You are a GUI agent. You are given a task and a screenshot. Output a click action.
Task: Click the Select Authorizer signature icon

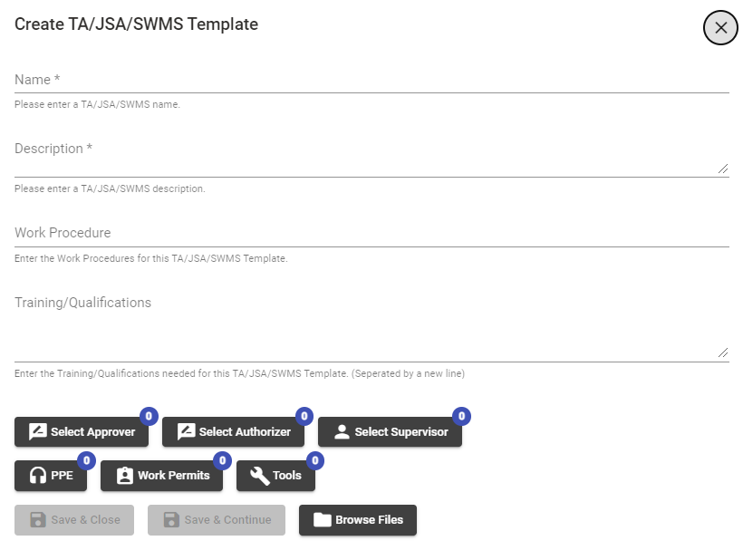pos(186,431)
